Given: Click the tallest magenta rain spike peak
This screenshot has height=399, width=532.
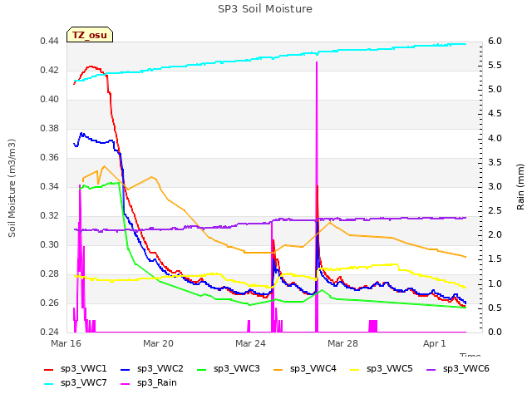Looking at the screenshot, I should (x=317, y=63).
